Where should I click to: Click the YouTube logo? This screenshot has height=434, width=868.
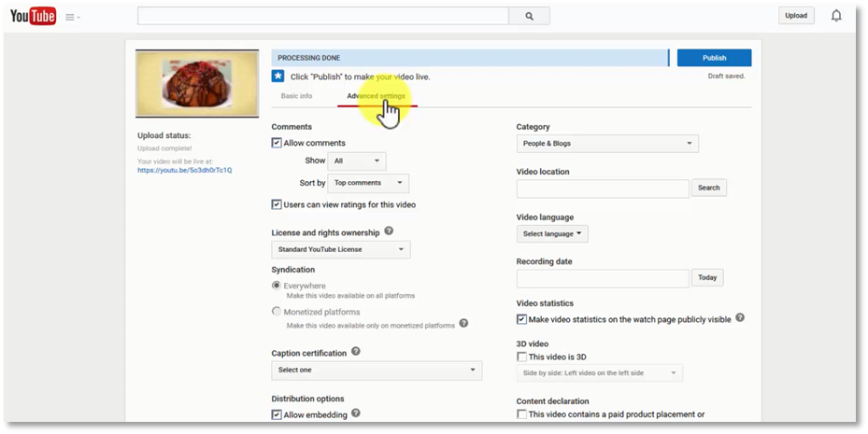click(34, 17)
